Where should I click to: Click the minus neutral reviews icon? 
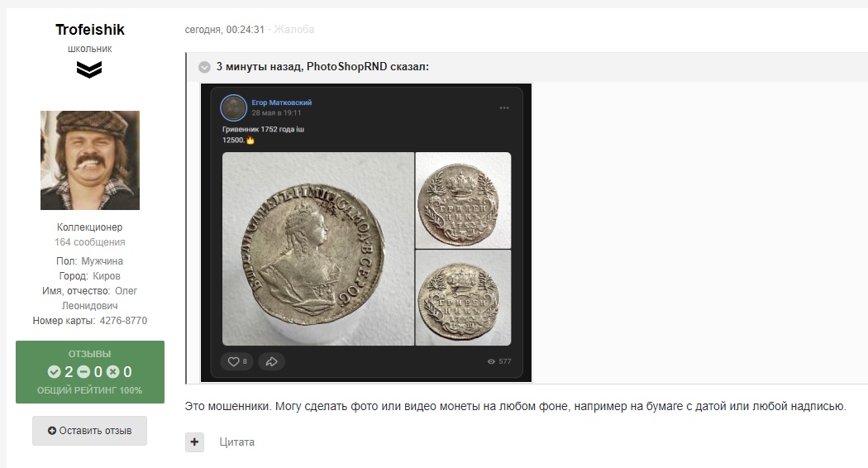[83, 372]
